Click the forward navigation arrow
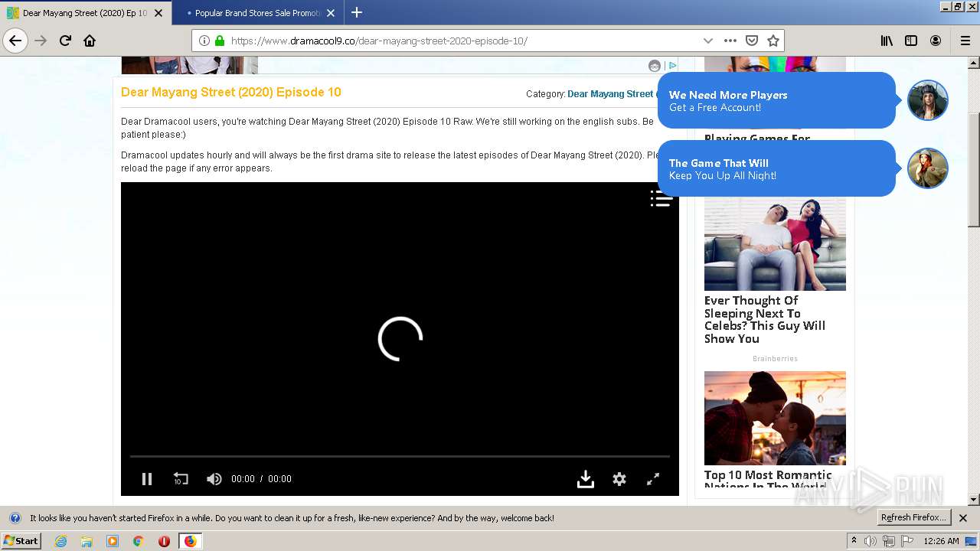This screenshot has height=551, width=980. (x=41, y=41)
